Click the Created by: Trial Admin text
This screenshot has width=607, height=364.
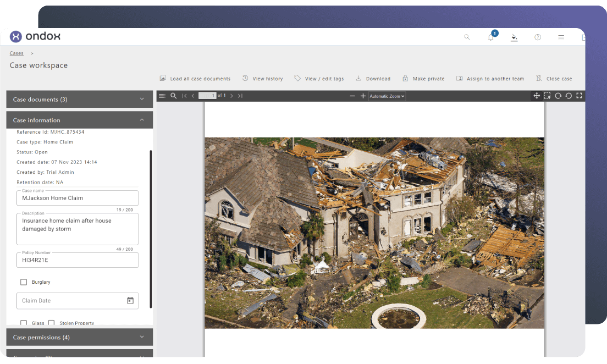coord(45,172)
